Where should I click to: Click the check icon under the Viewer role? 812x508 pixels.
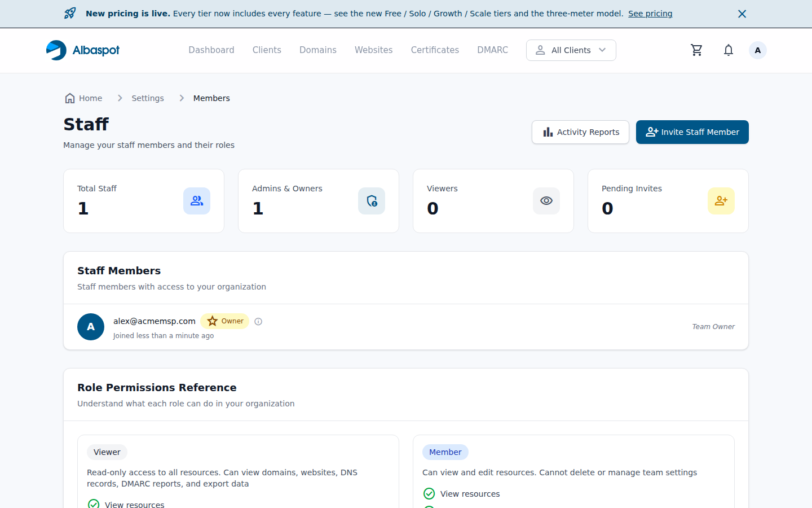tap(94, 504)
